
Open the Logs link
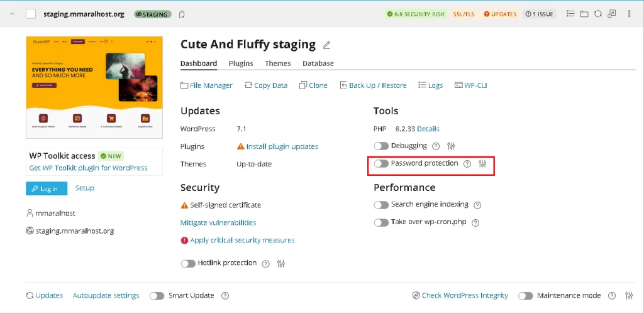[430, 85]
